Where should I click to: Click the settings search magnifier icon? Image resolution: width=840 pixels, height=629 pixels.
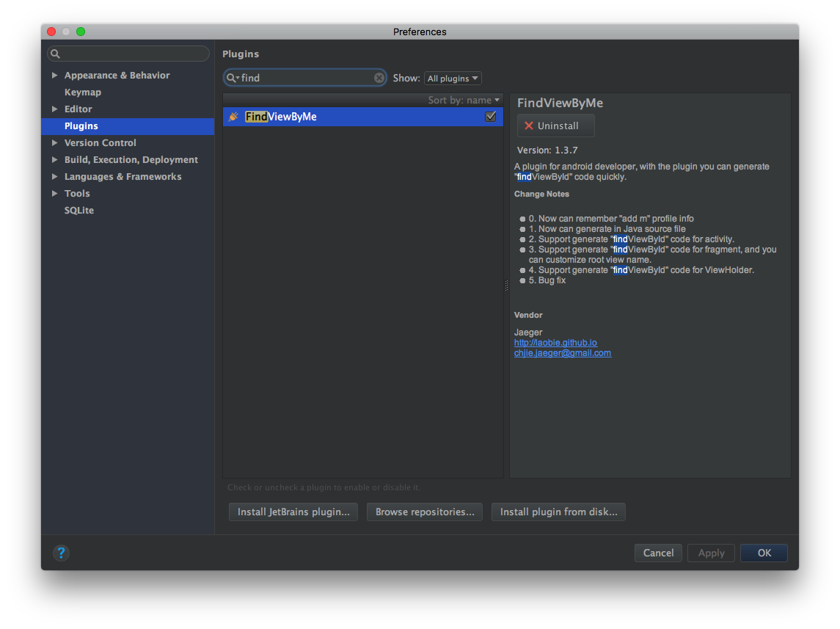point(56,54)
